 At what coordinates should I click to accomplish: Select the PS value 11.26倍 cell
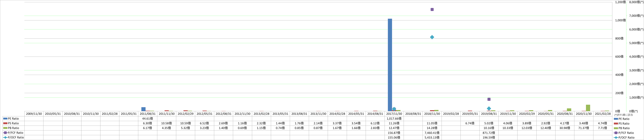[394, 123]
